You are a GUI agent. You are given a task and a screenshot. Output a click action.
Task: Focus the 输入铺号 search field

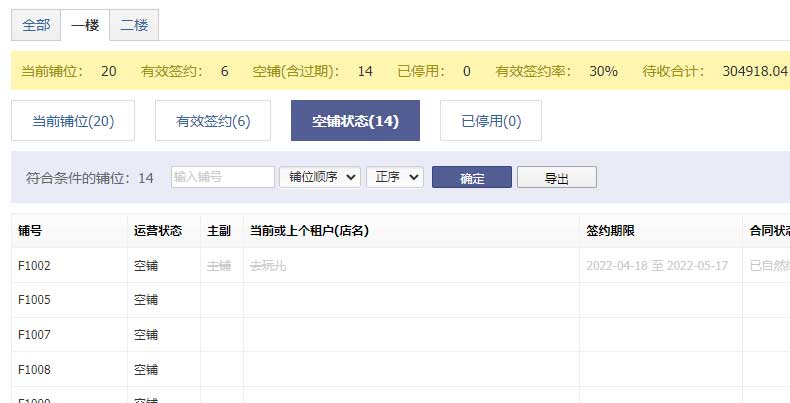tap(223, 177)
